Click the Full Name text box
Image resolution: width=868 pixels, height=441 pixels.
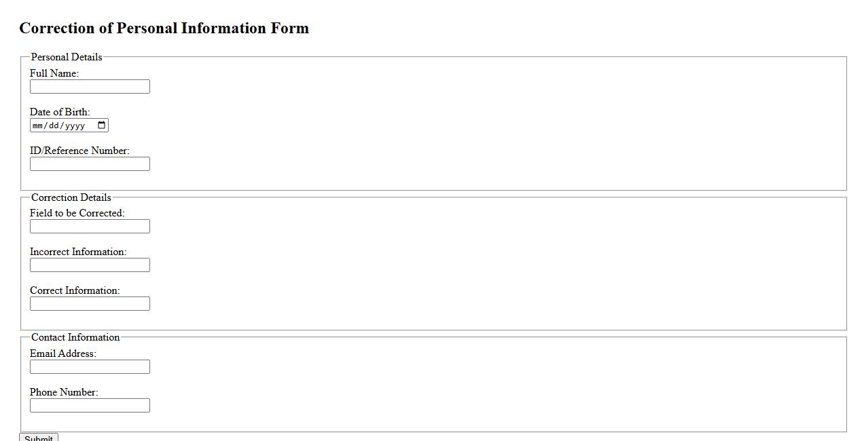click(90, 87)
